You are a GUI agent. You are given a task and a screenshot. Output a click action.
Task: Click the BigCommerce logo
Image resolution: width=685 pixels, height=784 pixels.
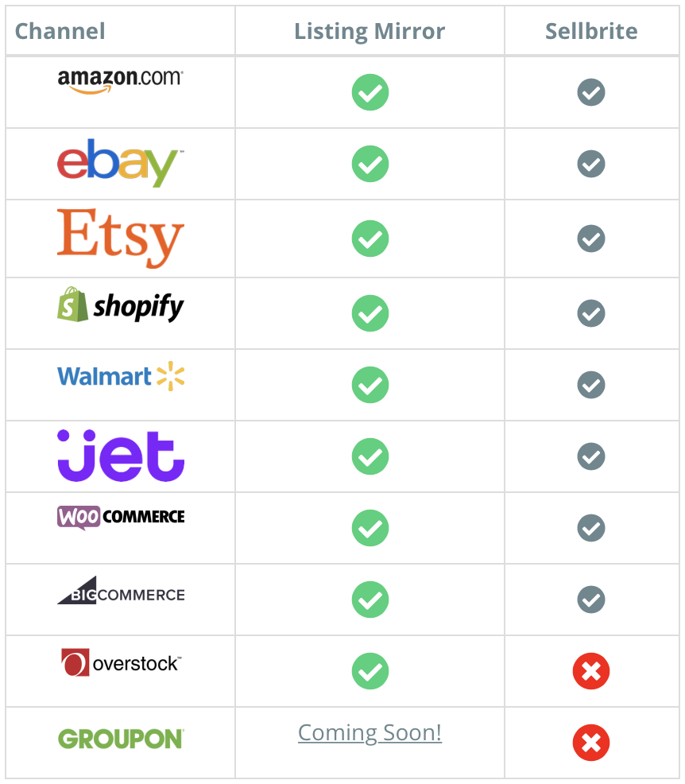121,591
